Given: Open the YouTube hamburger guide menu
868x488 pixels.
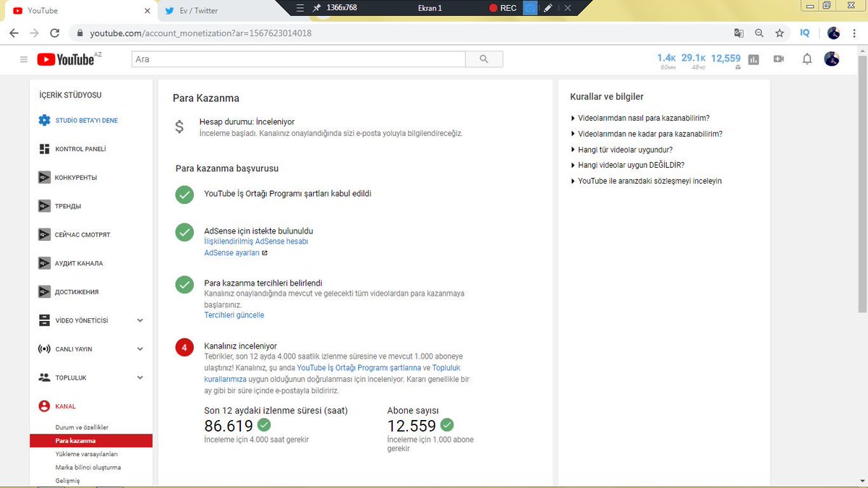Looking at the screenshot, I should (24, 59).
